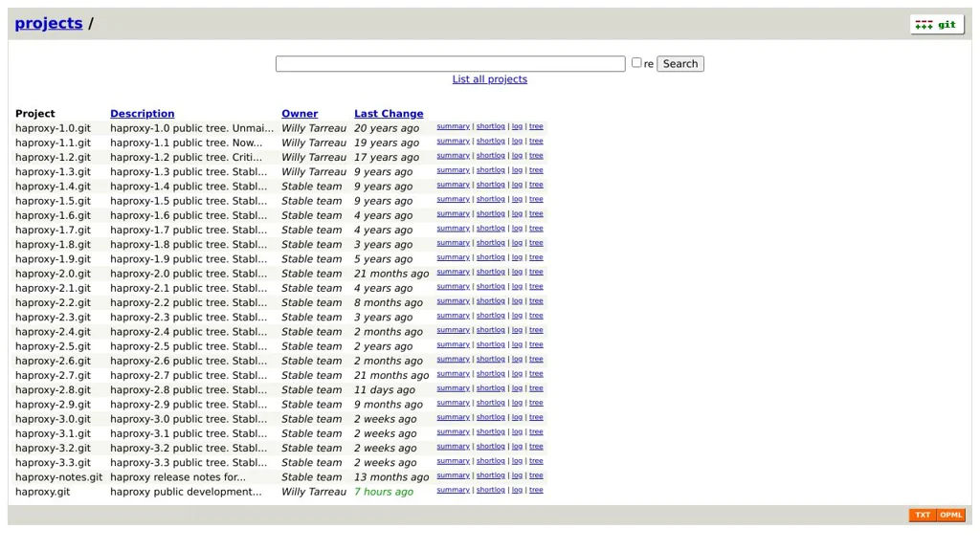Screen dimensions: 980x551
Task: Open tree for haproxy-2.5.git
Action: pos(536,344)
